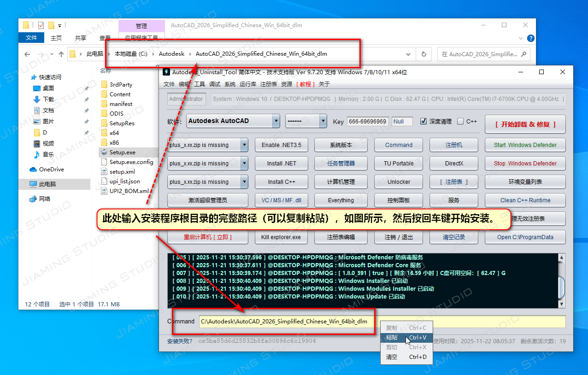This screenshot has width=588, height=375.
Task: Click the log scrollbar's down arrow
Action: pos(561,304)
